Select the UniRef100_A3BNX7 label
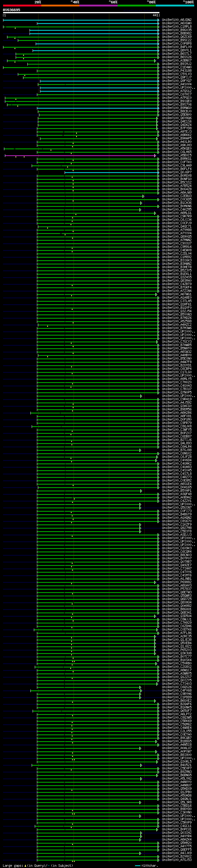 177,61
